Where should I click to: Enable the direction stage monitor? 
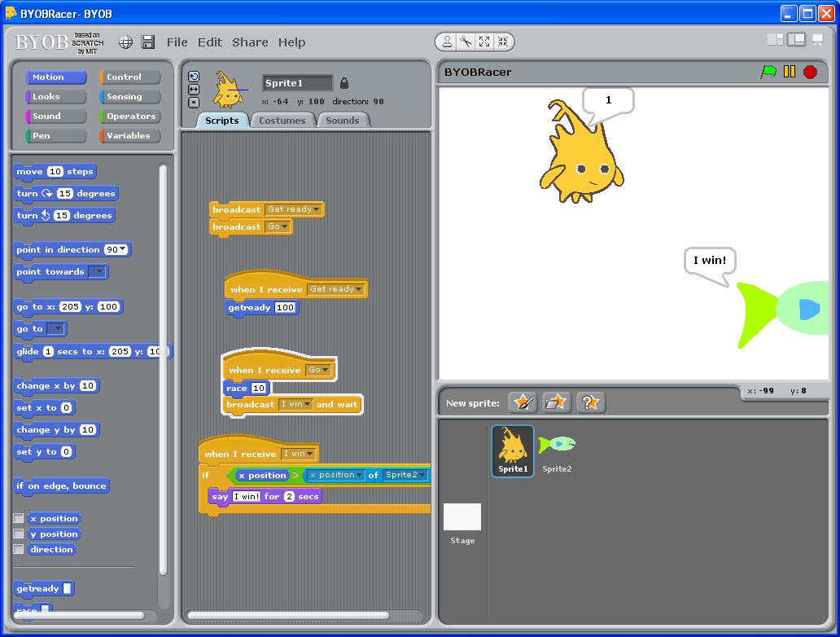pos(19,549)
